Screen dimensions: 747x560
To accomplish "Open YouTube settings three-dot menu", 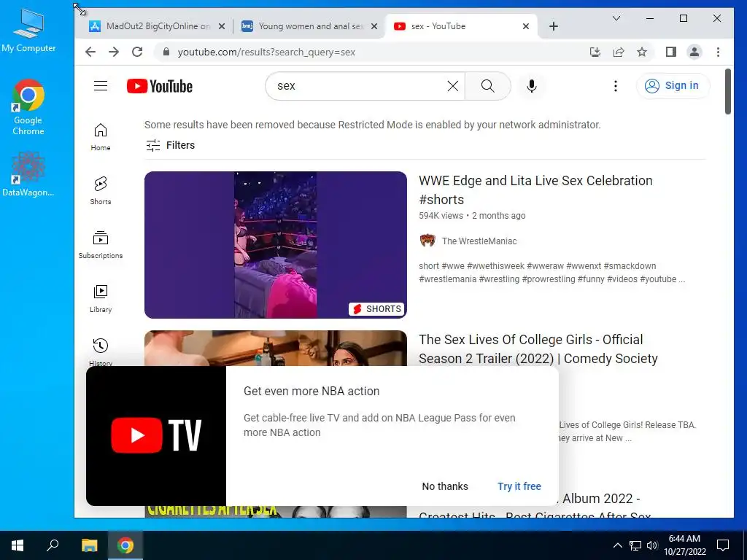I will (616, 86).
